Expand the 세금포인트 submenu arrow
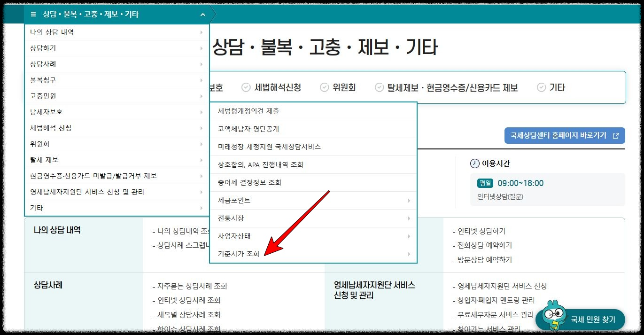The width and height of the screenshot is (644, 335). [x=409, y=201]
